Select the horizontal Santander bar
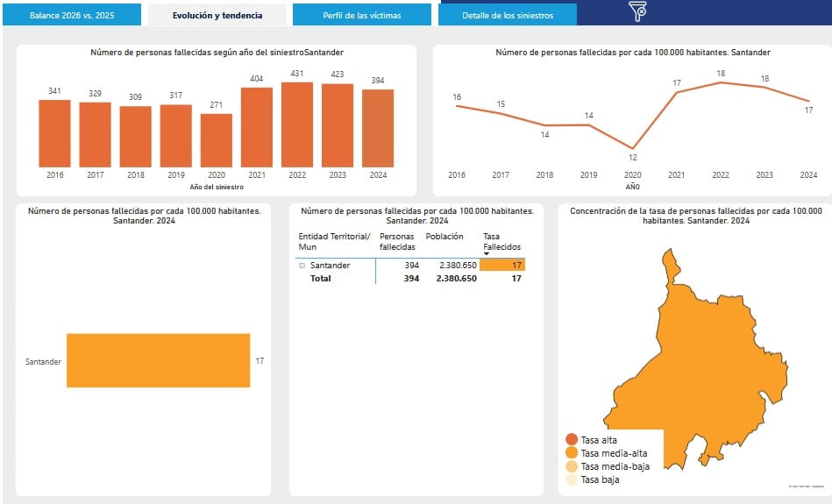Screen dimensions: 832x504 point(158,360)
